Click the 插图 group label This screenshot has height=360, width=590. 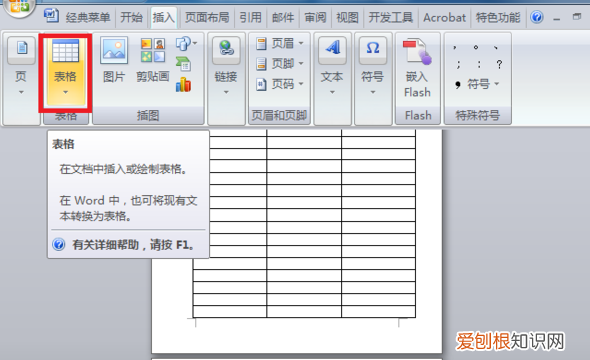tap(148, 115)
